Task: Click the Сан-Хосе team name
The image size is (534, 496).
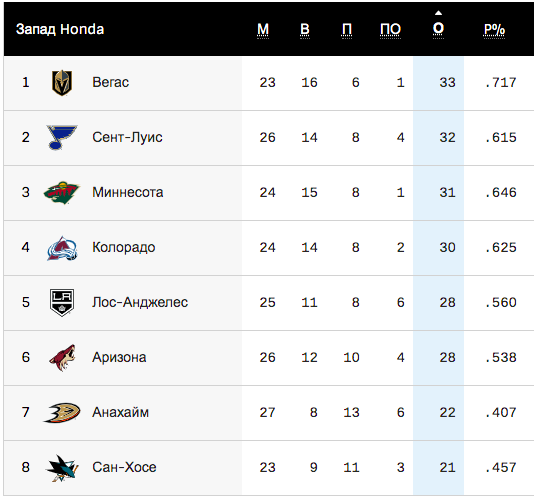Action: coord(124,467)
